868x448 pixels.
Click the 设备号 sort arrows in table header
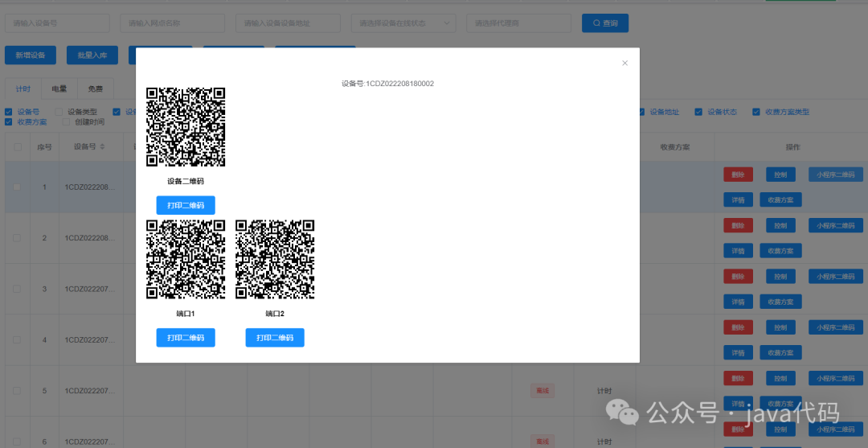point(102,146)
